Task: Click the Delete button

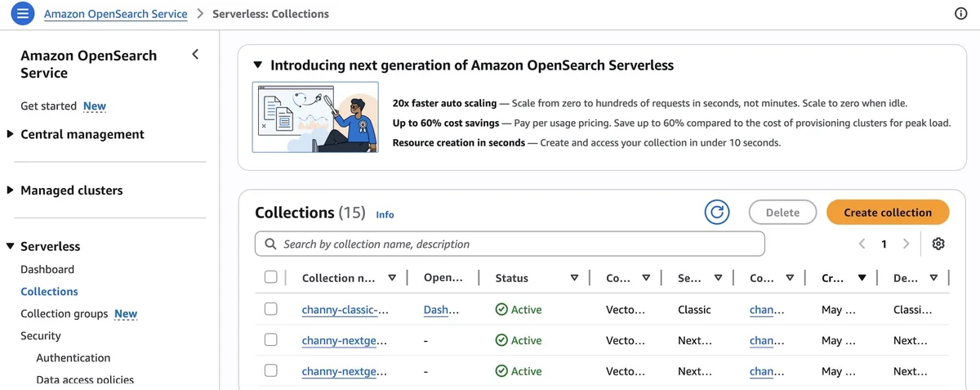Action: 782,213
